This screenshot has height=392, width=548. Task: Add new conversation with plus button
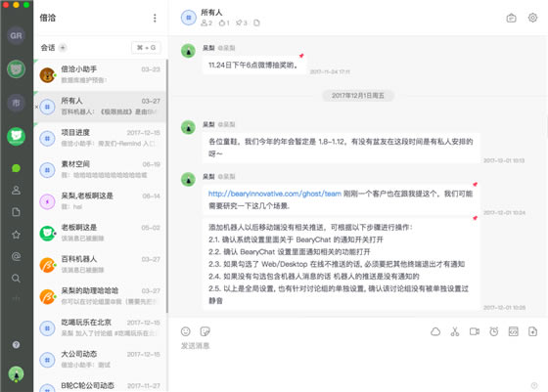(63, 48)
